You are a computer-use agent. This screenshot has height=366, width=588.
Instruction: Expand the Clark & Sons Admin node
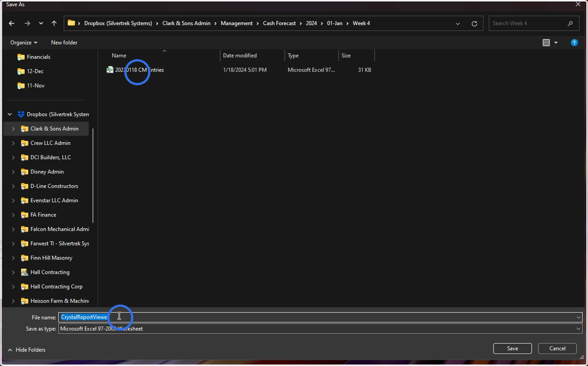(13, 129)
